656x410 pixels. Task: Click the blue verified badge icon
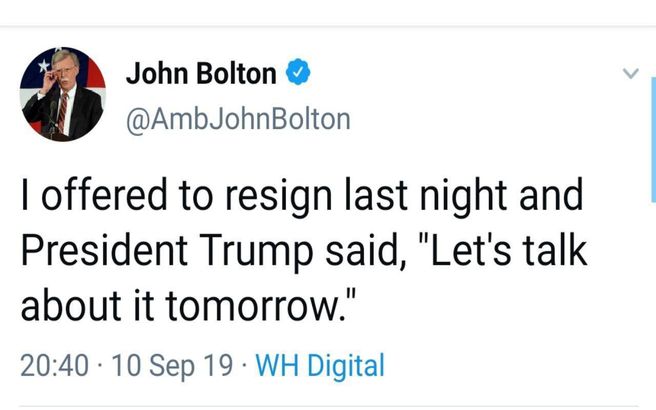click(x=298, y=72)
